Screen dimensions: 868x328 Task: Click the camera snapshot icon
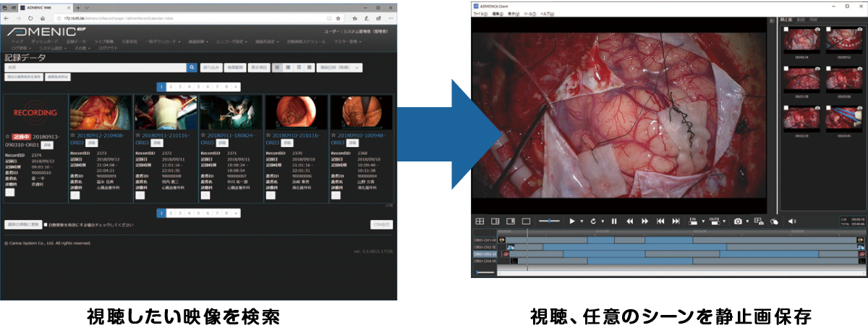pyautogui.click(x=737, y=221)
